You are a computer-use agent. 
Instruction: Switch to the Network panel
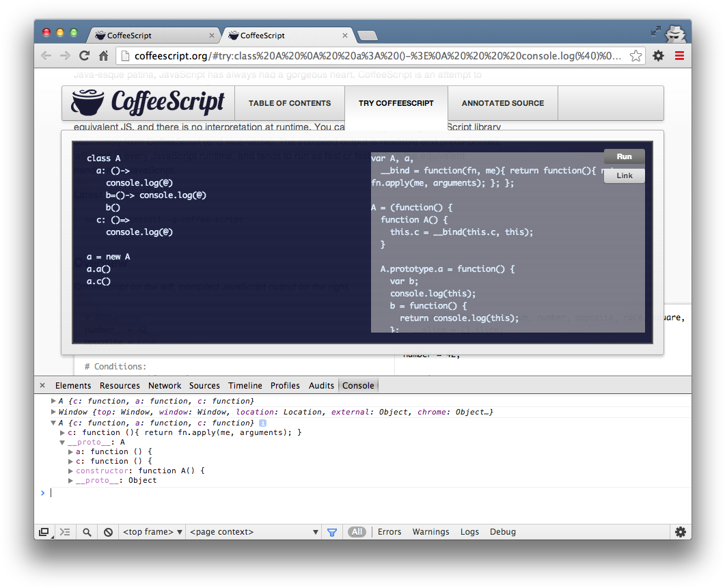[165, 386]
